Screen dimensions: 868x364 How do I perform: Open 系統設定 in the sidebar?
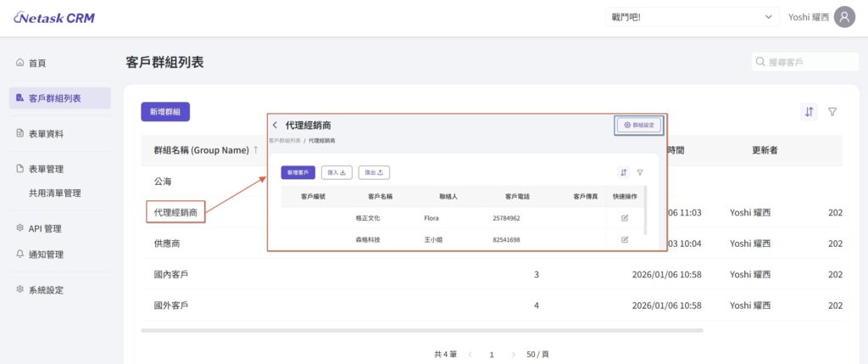pyautogui.click(x=46, y=290)
